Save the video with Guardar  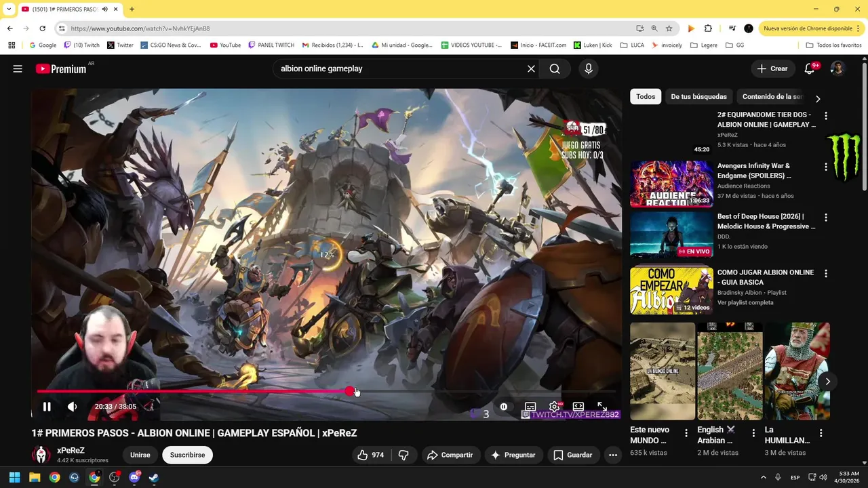pos(573,455)
